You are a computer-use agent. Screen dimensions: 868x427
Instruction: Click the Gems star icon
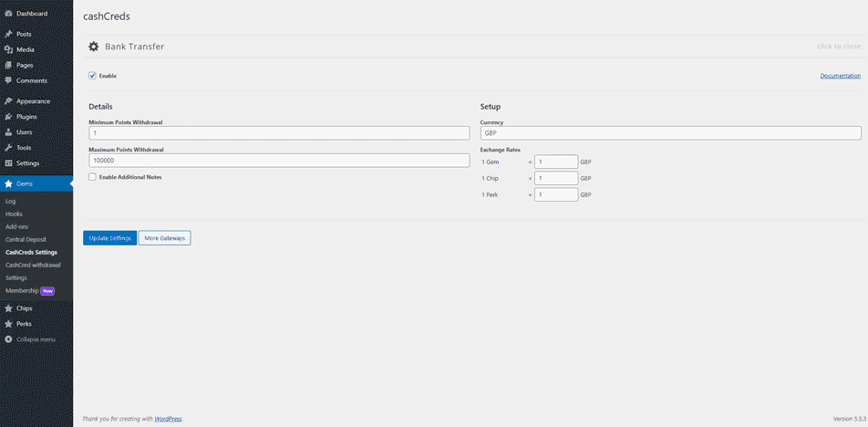click(x=8, y=183)
